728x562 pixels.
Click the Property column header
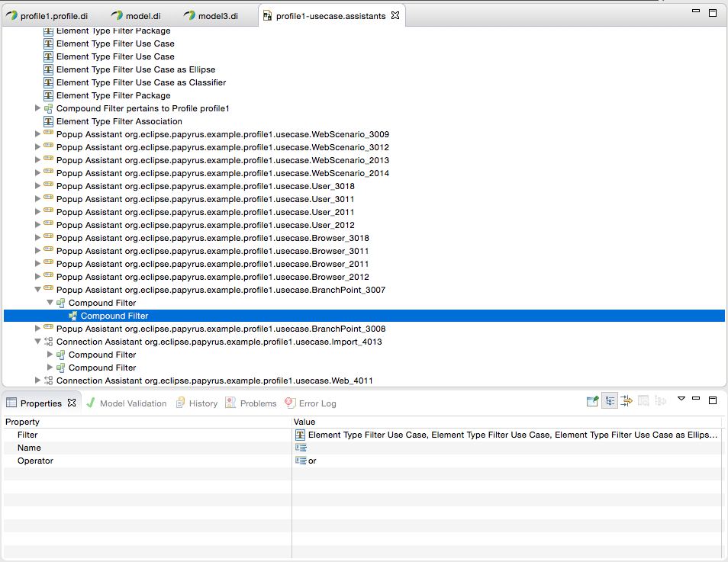click(x=147, y=422)
